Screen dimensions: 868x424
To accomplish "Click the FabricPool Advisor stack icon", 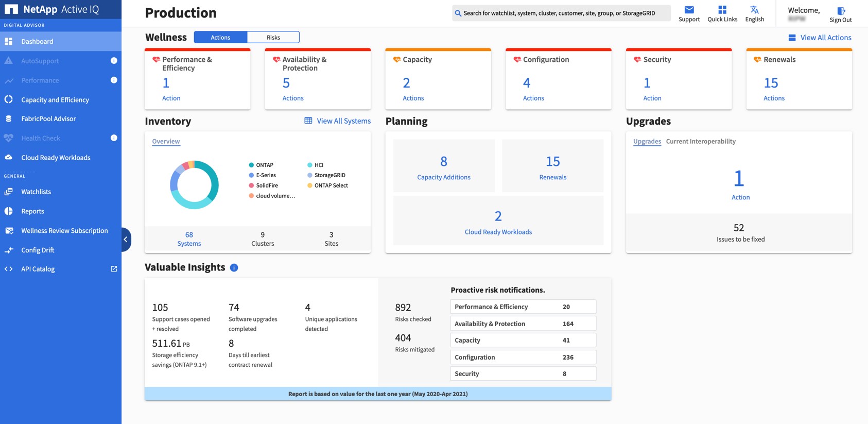I will coord(9,118).
